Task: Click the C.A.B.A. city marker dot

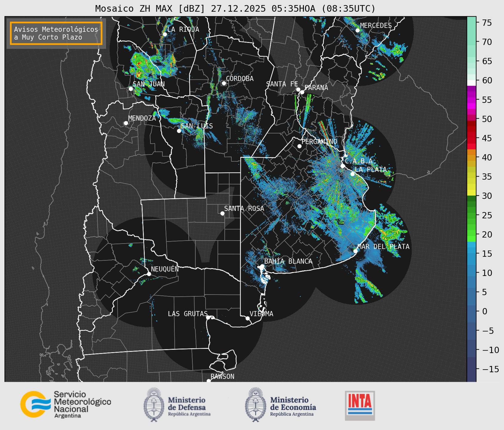Action: [x=343, y=166]
